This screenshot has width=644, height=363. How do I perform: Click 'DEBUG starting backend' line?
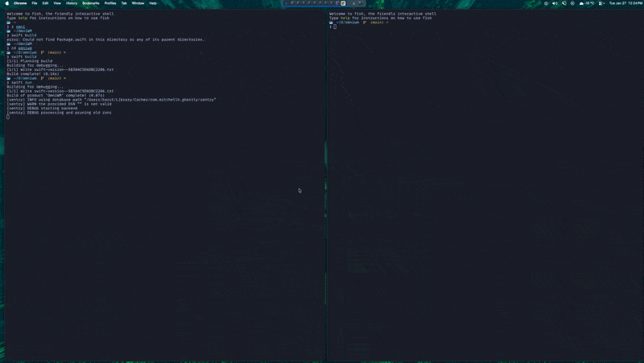pyautogui.click(x=42, y=109)
